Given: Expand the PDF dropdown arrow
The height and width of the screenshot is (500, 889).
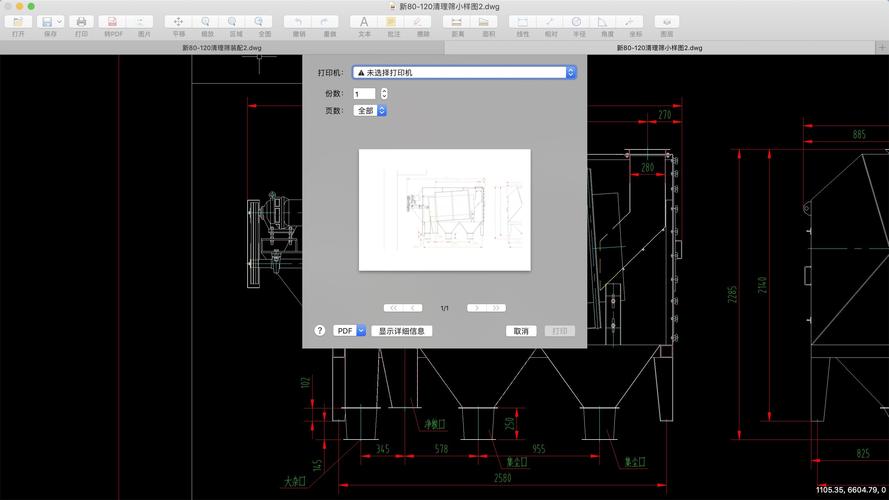Looking at the screenshot, I should pos(362,331).
